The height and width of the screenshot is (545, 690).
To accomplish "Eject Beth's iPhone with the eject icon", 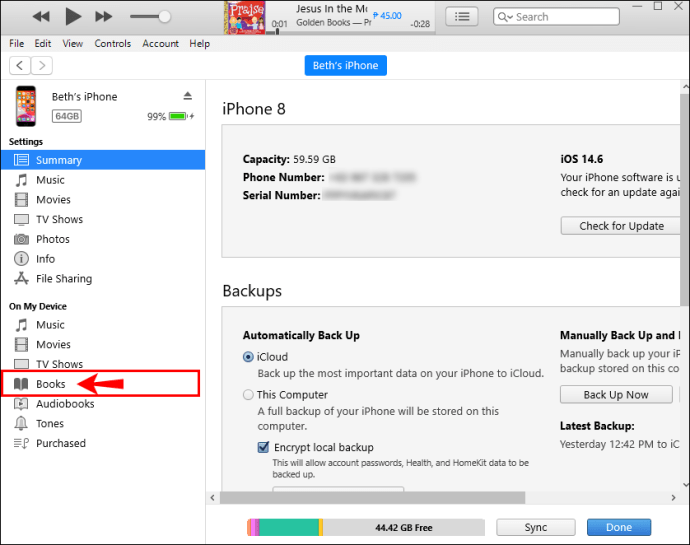I will point(187,96).
